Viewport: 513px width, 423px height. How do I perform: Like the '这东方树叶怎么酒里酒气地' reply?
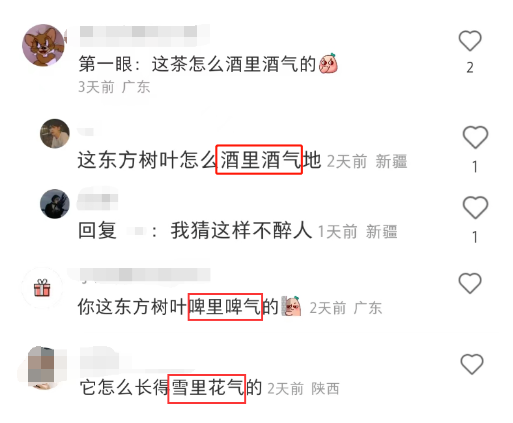(475, 137)
